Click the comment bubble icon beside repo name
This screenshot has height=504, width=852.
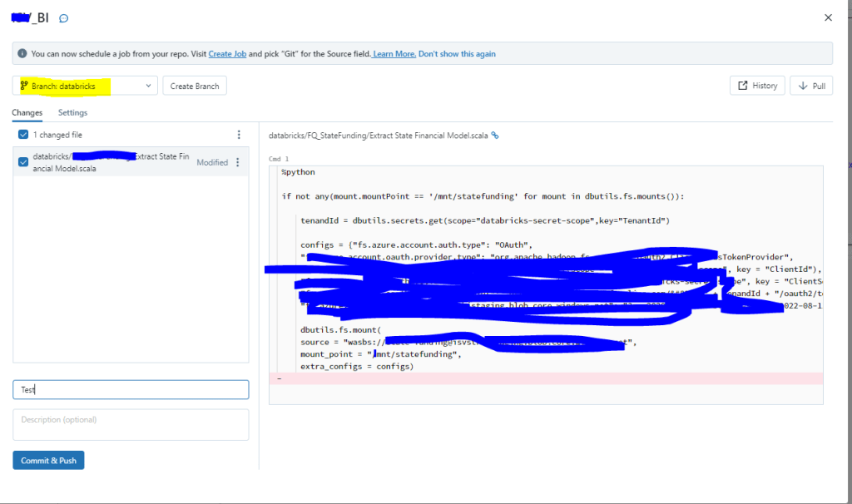point(64,18)
